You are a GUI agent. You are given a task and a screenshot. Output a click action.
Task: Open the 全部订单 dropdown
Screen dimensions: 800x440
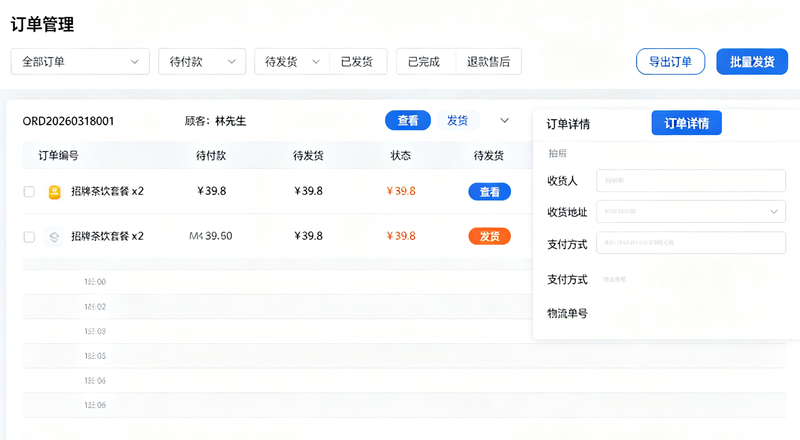[x=80, y=62]
